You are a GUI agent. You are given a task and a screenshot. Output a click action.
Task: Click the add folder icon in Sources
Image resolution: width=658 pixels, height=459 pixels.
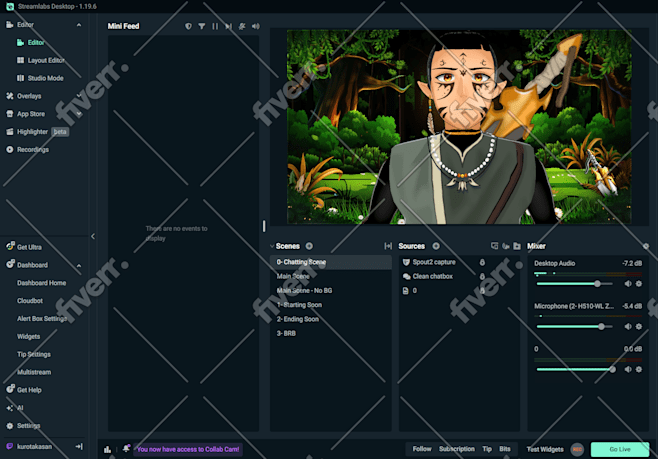(517, 246)
